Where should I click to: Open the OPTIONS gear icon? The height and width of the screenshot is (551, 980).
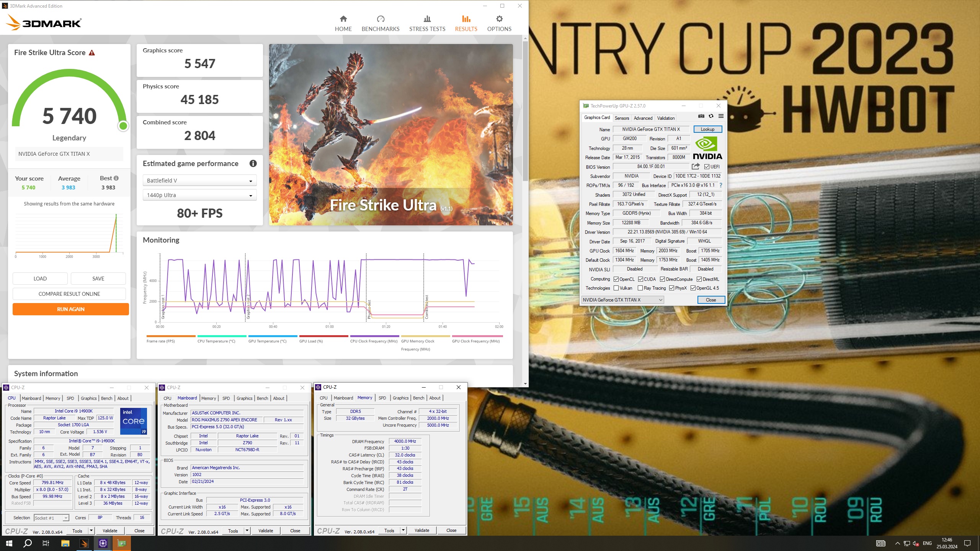[499, 19]
